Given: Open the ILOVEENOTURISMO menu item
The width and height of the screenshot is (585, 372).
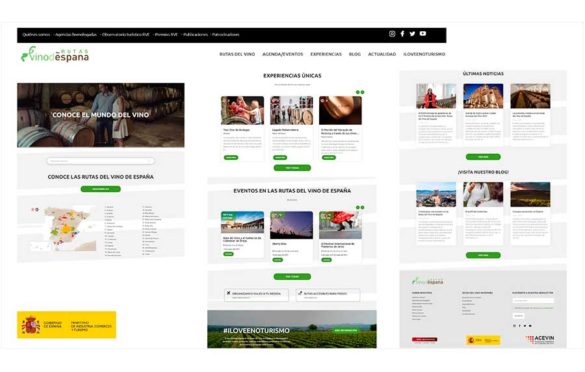Looking at the screenshot, I should [424, 54].
